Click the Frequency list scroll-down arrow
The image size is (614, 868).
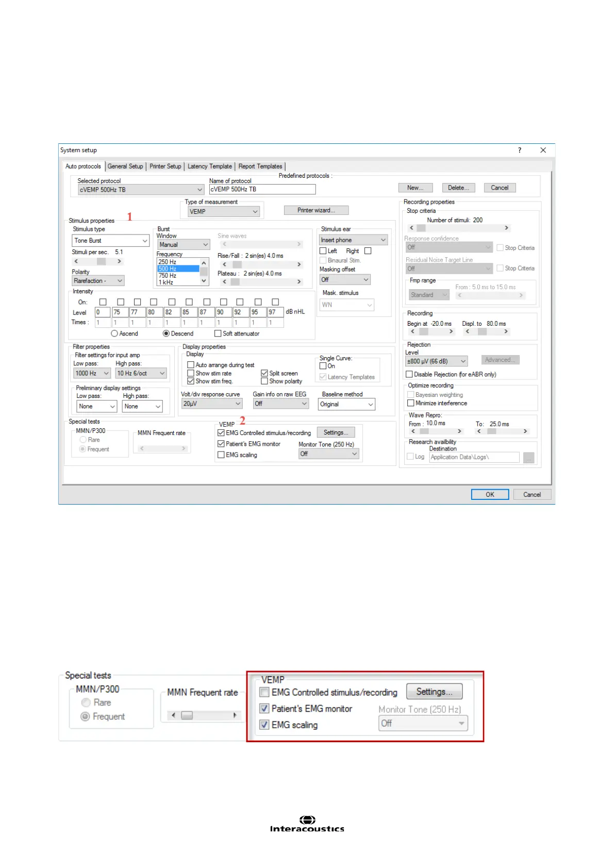(204, 281)
